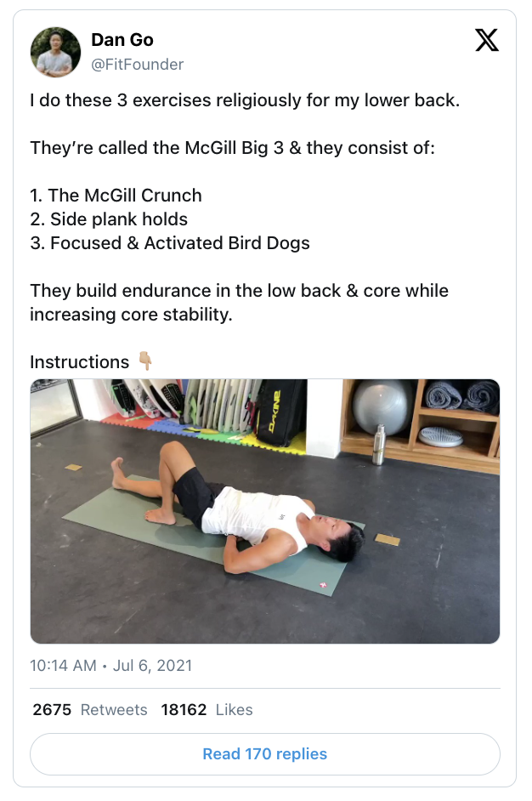The image size is (532, 801).
Task: Click the Instructions text
Action: (80, 361)
